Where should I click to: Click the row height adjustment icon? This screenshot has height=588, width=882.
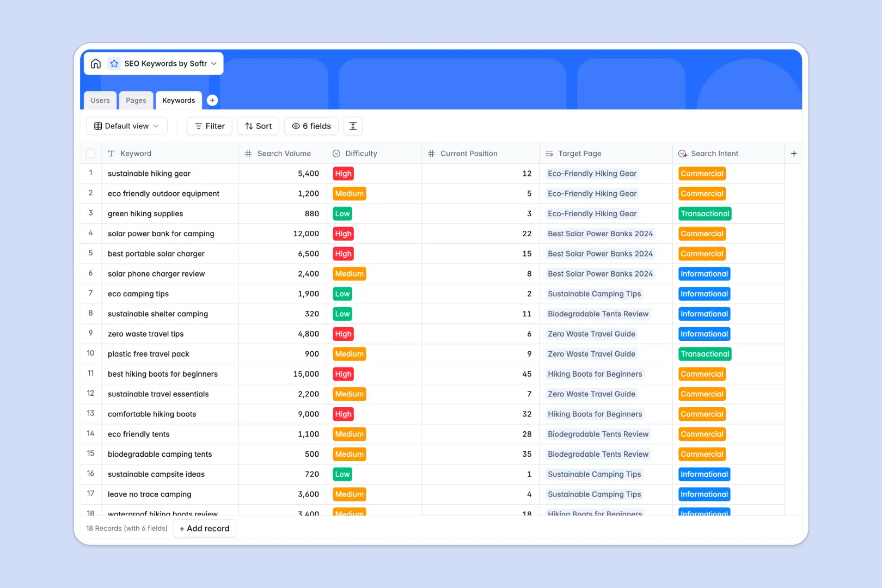[x=353, y=126]
